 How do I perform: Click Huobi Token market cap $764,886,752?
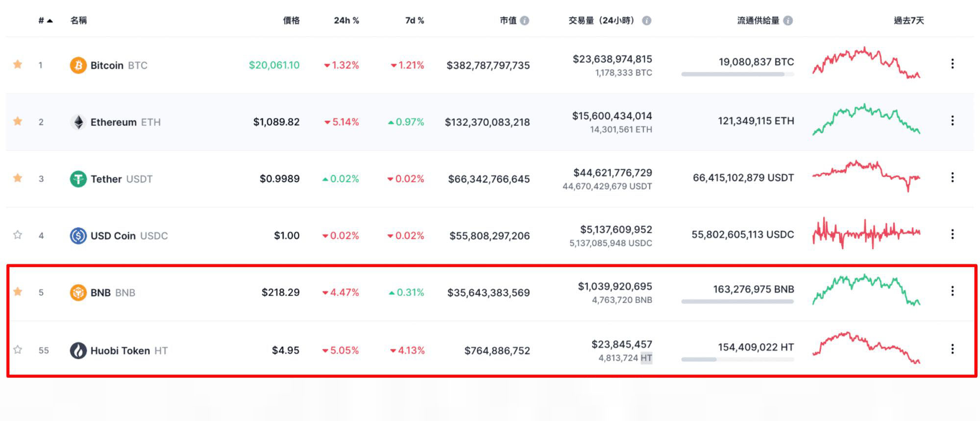click(x=497, y=351)
